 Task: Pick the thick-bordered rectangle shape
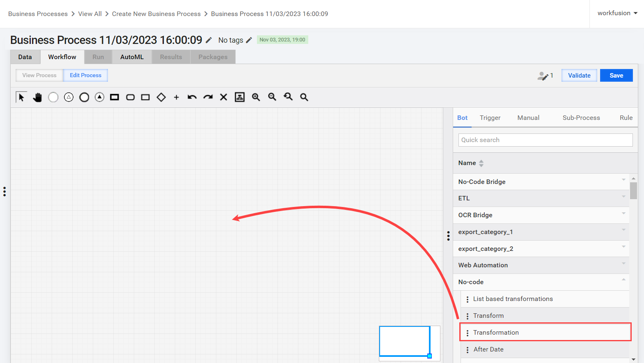pos(115,97)
